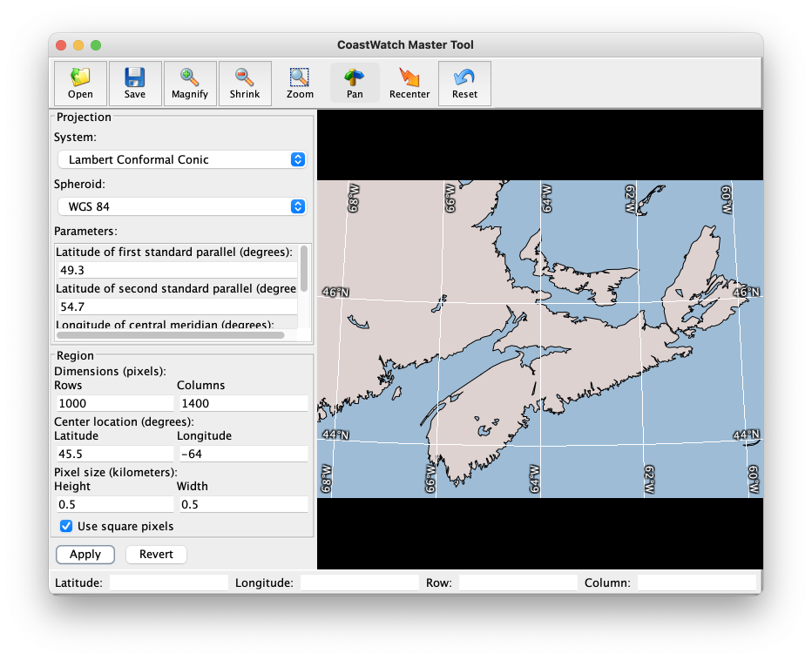Expand the Spheroid WGS 84 dropdown
812x660 pixels.
tap(181, 206)
